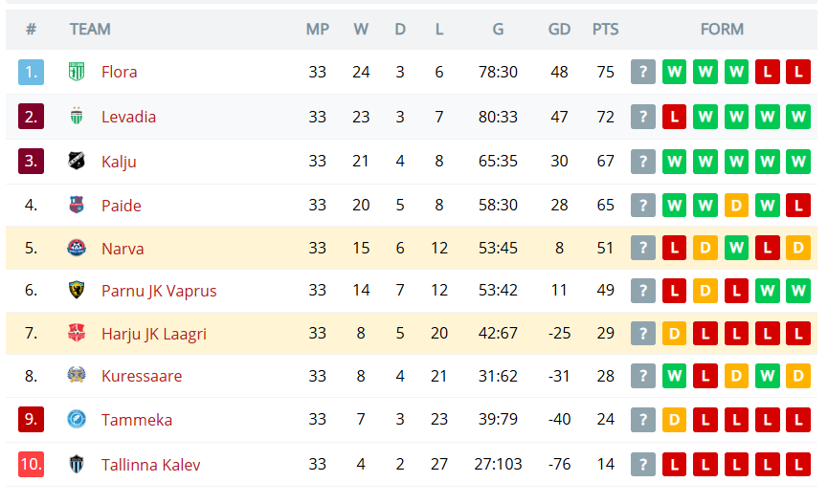Click the Tallinna Kalev crest icon
828x504 pixels.
click(77, 465)
